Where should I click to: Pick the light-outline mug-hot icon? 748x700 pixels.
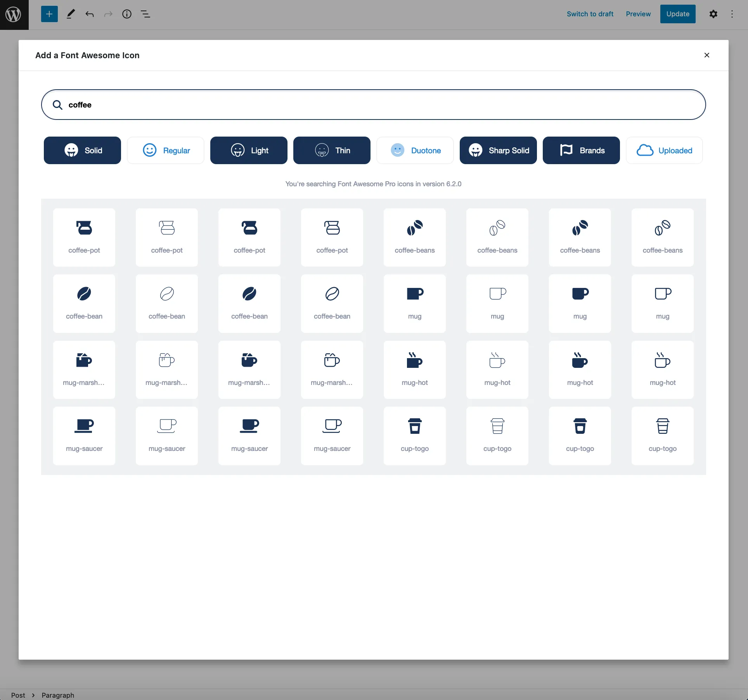(663, 370)
